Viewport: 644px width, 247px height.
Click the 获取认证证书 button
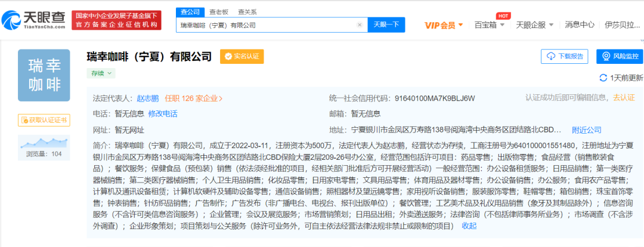tap(44, 121)
